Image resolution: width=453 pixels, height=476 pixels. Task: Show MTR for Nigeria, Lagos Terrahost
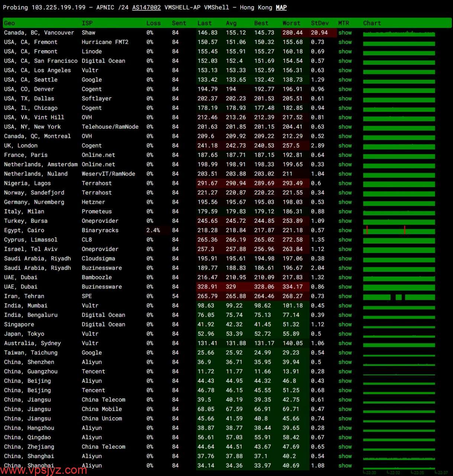345,183
